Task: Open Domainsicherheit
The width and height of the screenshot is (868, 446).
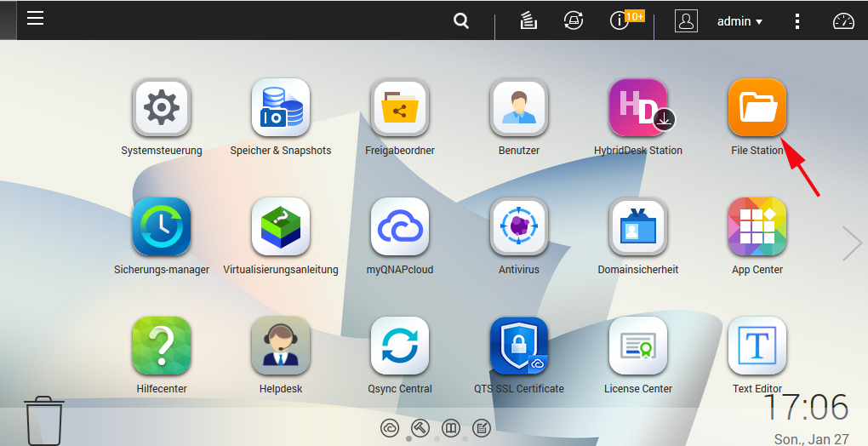Action: click(638, 226)
